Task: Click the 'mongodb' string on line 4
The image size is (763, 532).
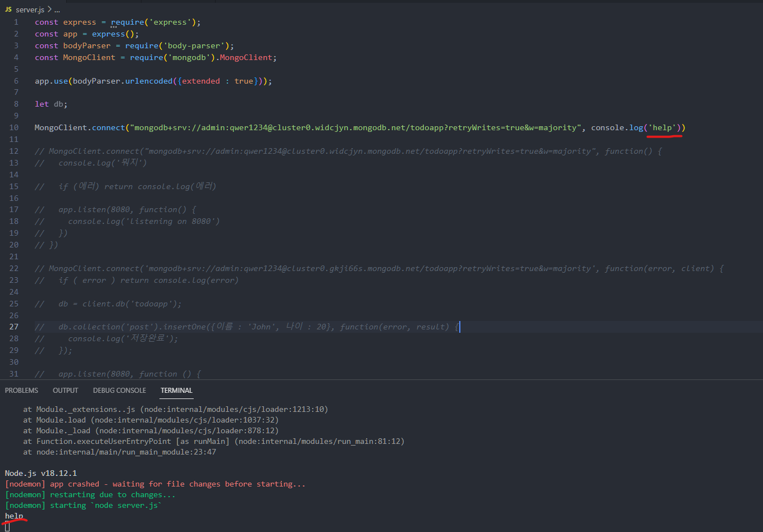Action: click(189, 58)
